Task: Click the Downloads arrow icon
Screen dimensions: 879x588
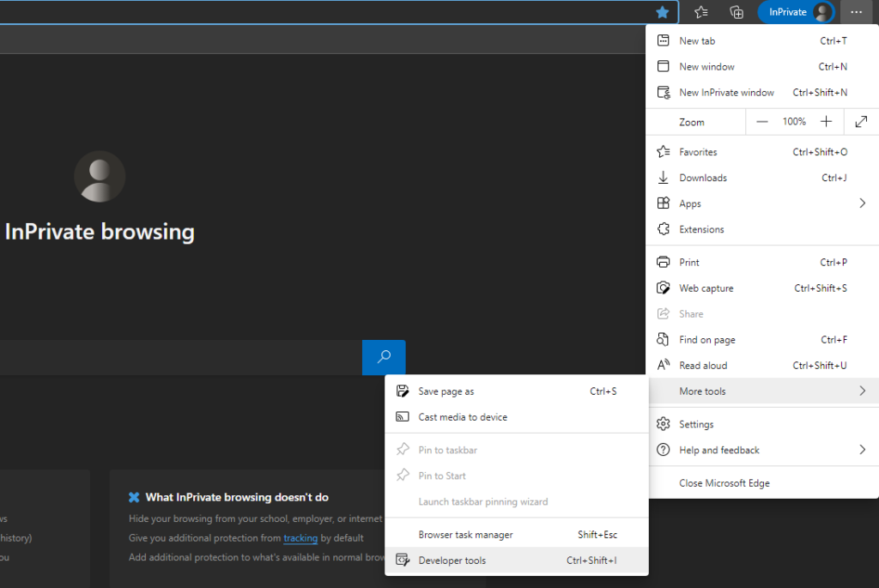Action: pos(664,177)
